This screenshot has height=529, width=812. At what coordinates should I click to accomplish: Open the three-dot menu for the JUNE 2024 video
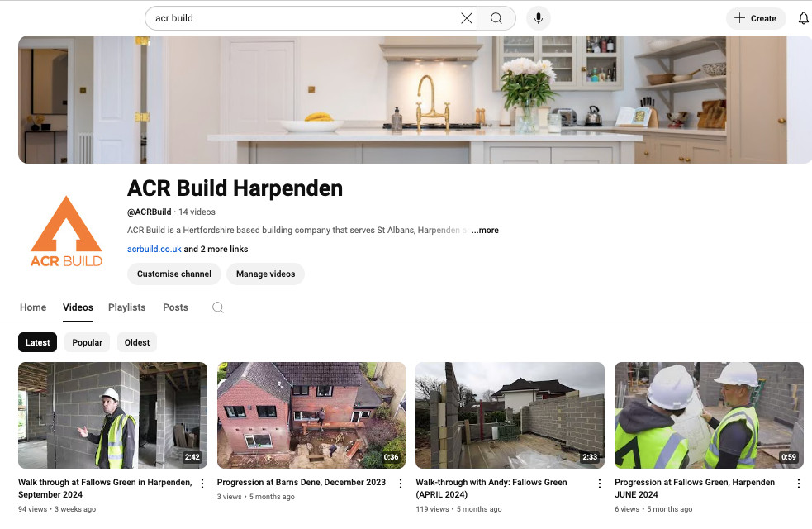point(799,484)
